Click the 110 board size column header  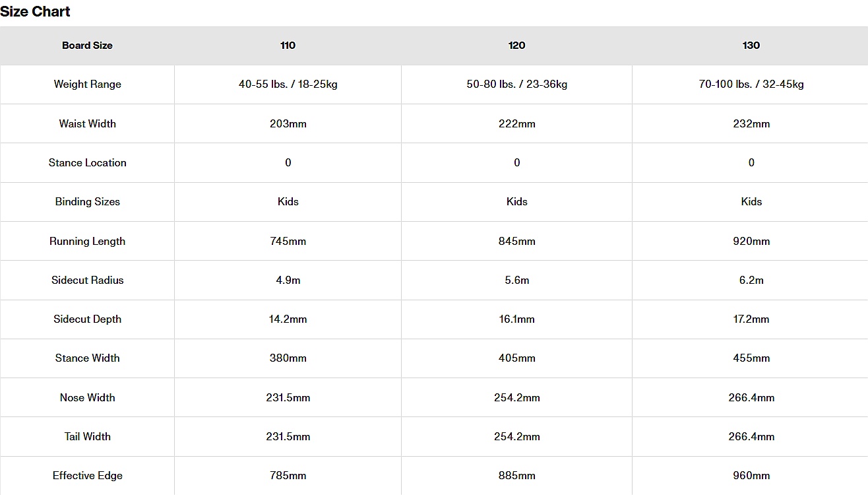[288, 46]
